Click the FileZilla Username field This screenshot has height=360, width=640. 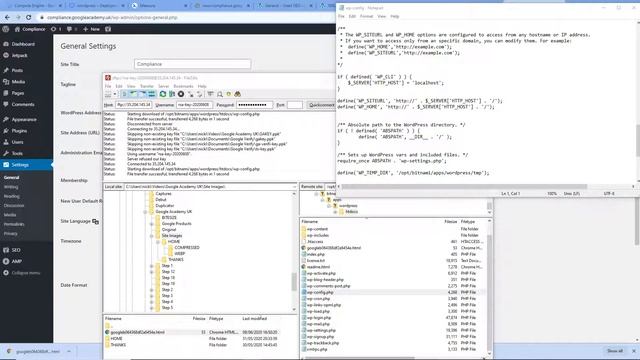click(194, 105)
